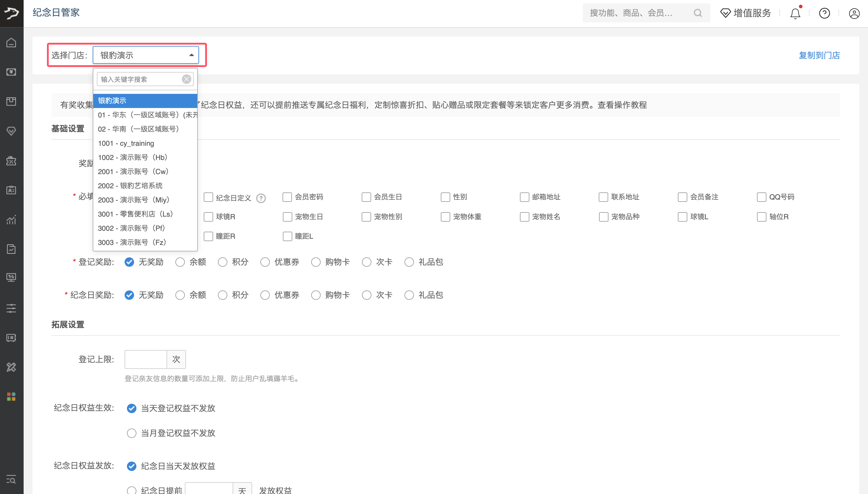Open the statistics chart icon in sidebar
Viewport: 868px width, 494px height.
pos(11,220)
